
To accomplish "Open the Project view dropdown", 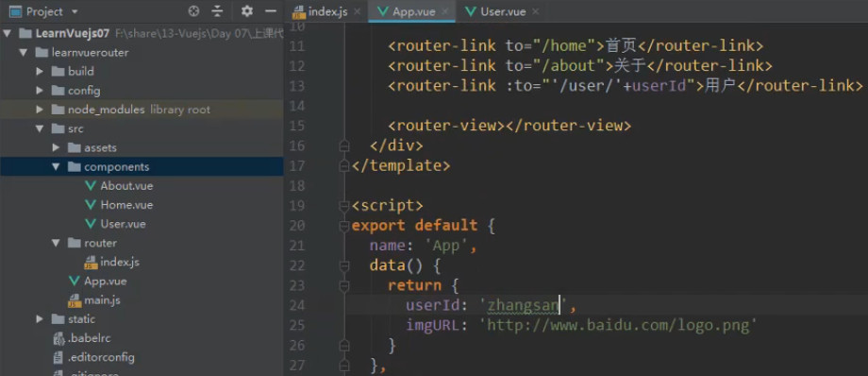I will [x=75, y=11].
